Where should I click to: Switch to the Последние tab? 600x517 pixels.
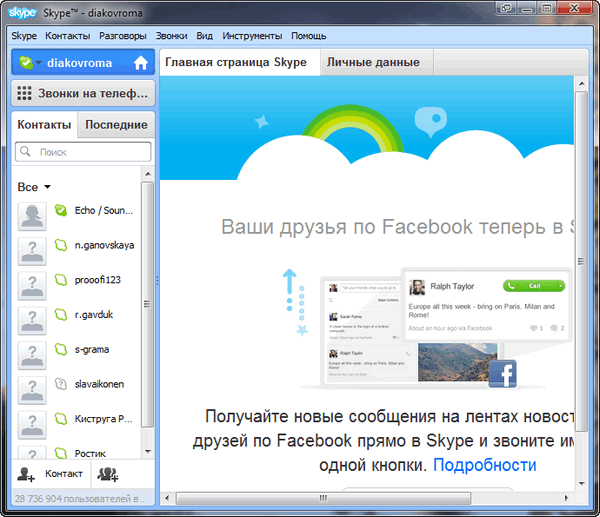coord(116,124)
